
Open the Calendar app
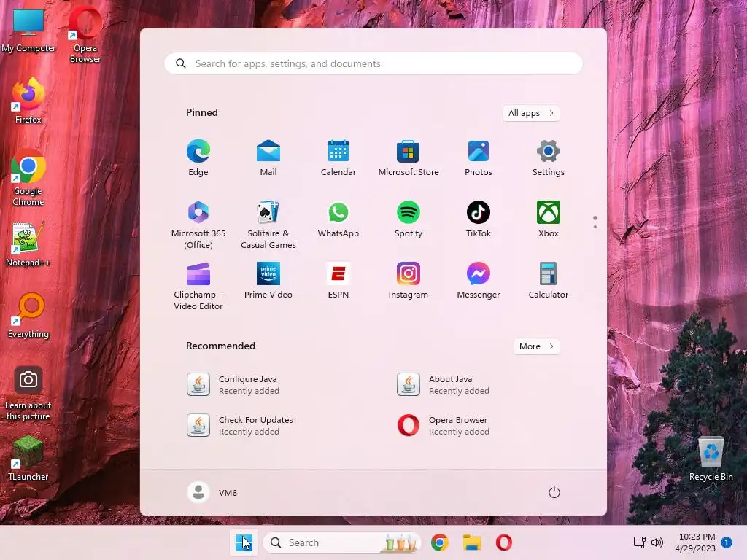[x=338, y=158]
